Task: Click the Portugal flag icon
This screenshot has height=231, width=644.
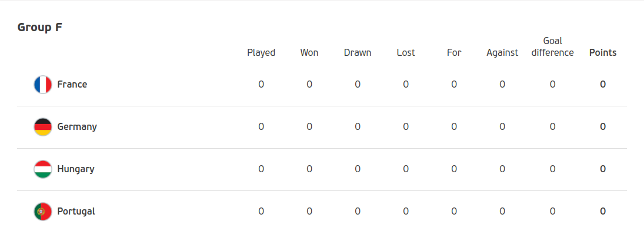Action: (43, 211)
